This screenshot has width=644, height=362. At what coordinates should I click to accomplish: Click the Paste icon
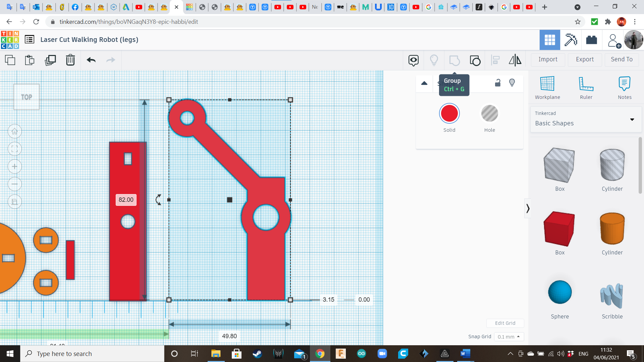point(30,60)
